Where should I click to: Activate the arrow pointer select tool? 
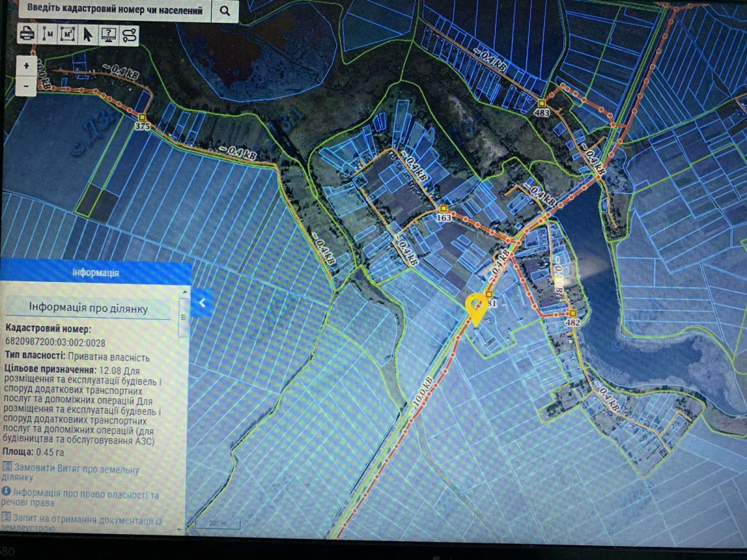88,34
